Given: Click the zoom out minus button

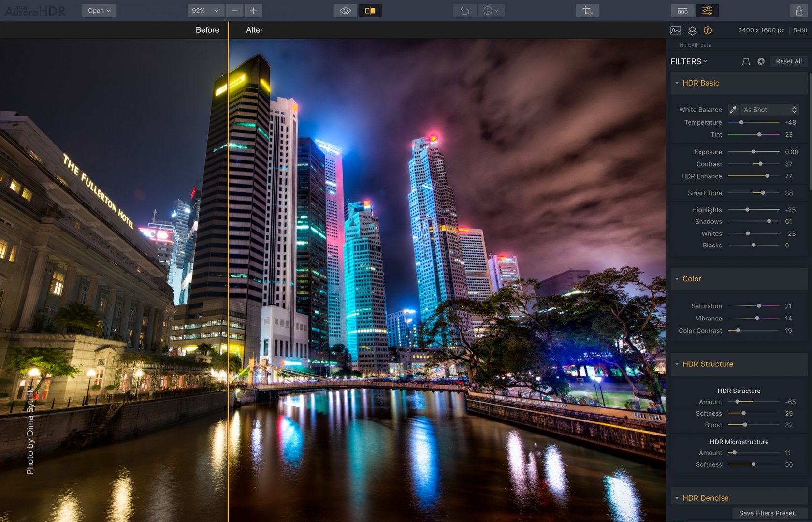Looking at the screenshot, I should point(234,11).
